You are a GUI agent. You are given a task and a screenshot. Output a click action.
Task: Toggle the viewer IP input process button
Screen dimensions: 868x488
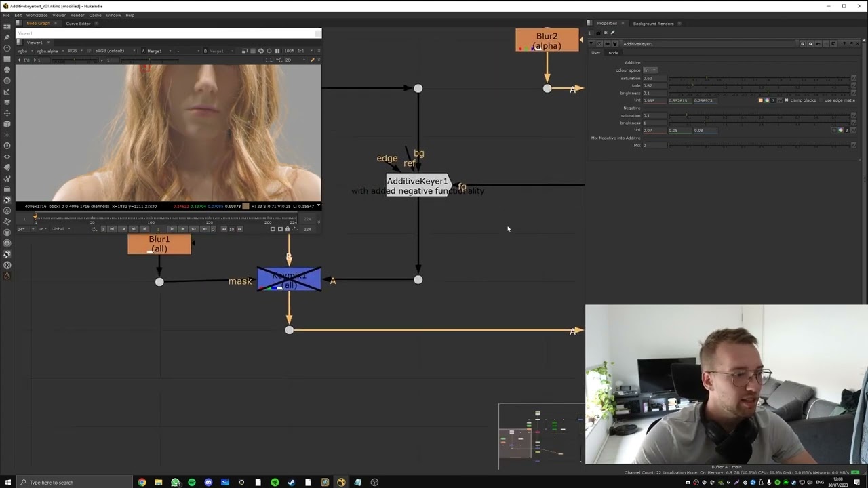(89, 51)
